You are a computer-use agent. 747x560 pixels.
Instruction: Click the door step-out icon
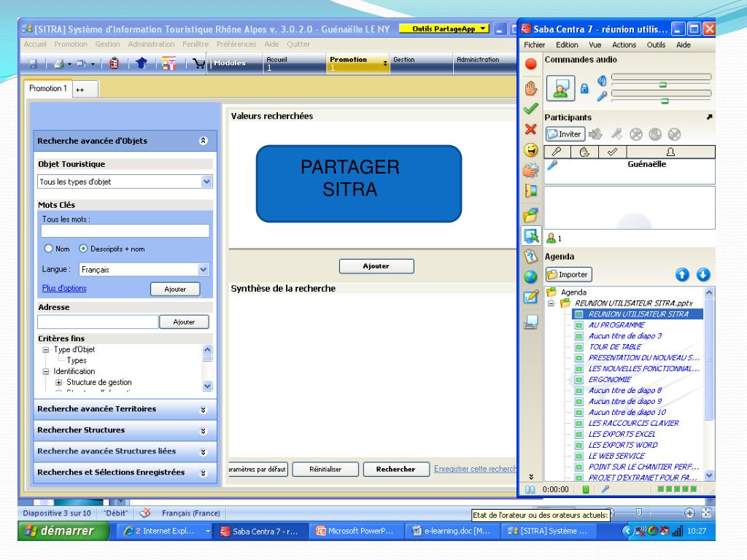[x=531, y=191]
